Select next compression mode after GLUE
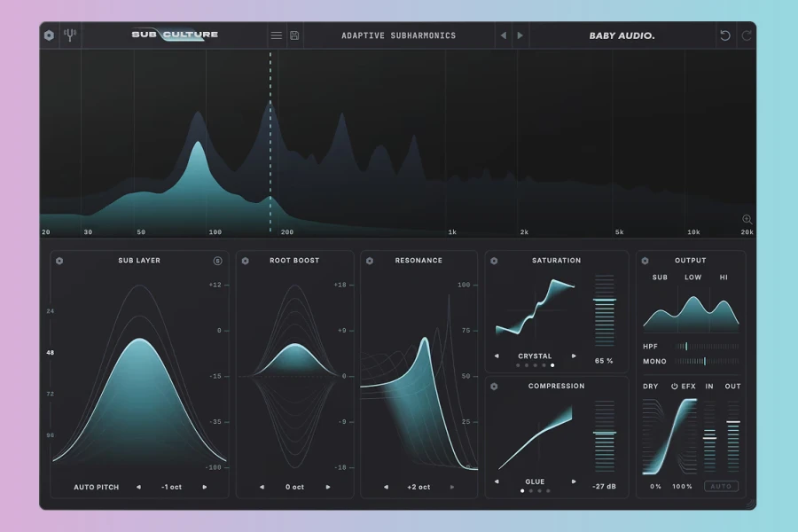This screenshot has height=532, width=798. coord(574,481)
